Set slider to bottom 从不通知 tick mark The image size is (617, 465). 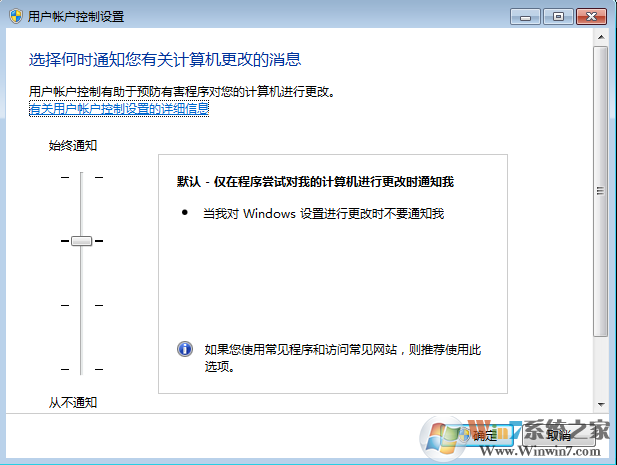point(82,369)
